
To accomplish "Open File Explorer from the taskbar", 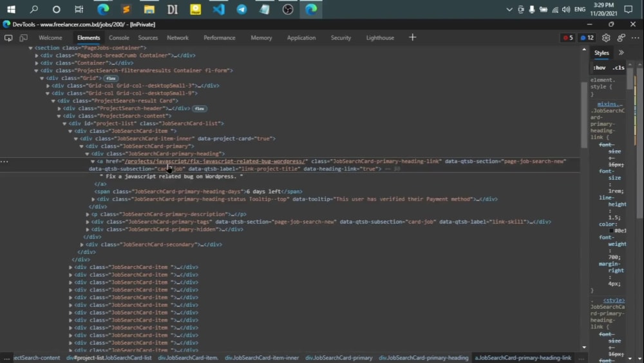I will [149, 9].
